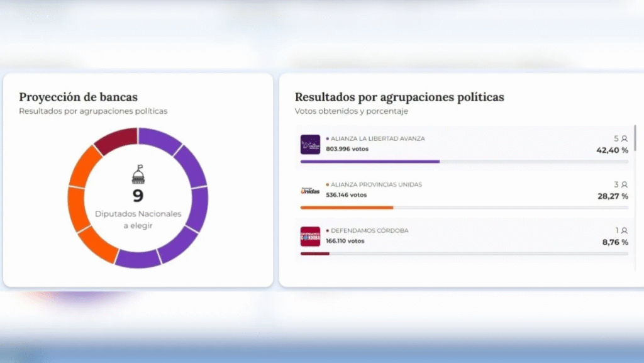
Task: Click the La Libertad Avanza party logo
Action: [310, 145]
